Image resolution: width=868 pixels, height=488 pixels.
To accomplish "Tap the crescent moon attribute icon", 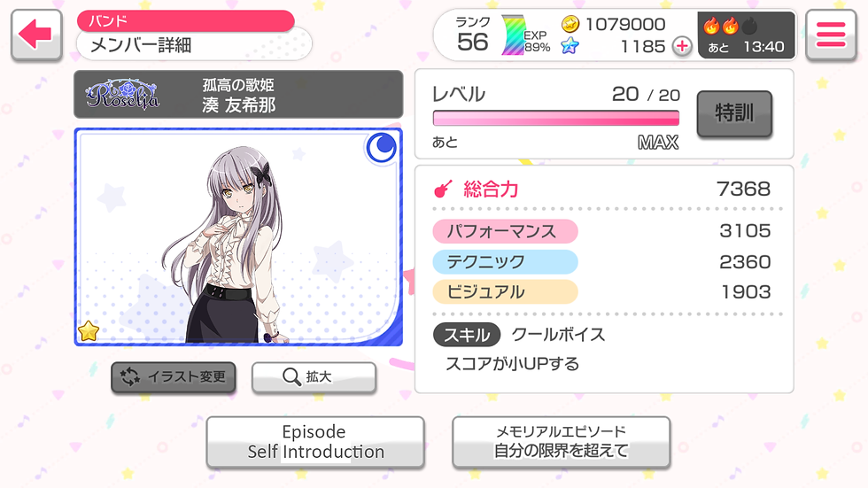I will [382, 148].
